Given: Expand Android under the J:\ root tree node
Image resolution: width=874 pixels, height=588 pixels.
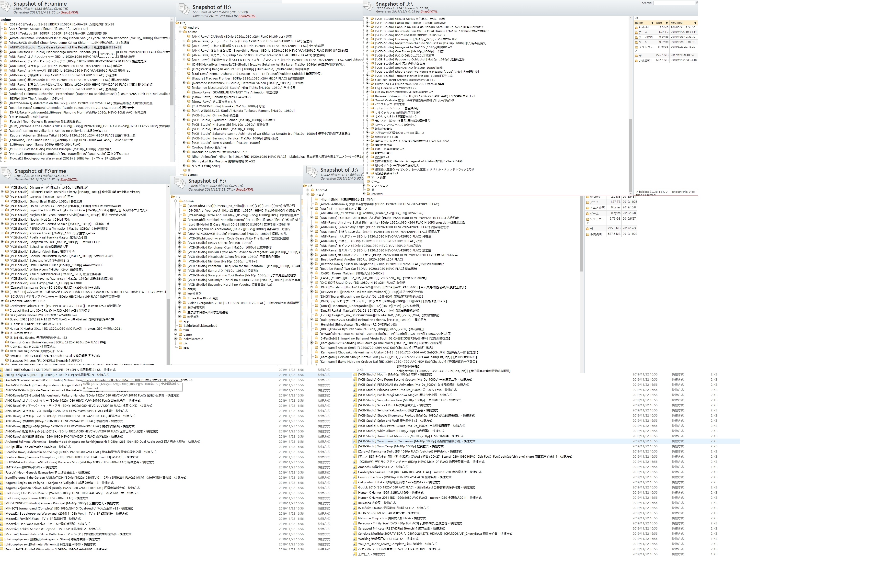Looking at the screenshot, I should [x=308, y=190].
